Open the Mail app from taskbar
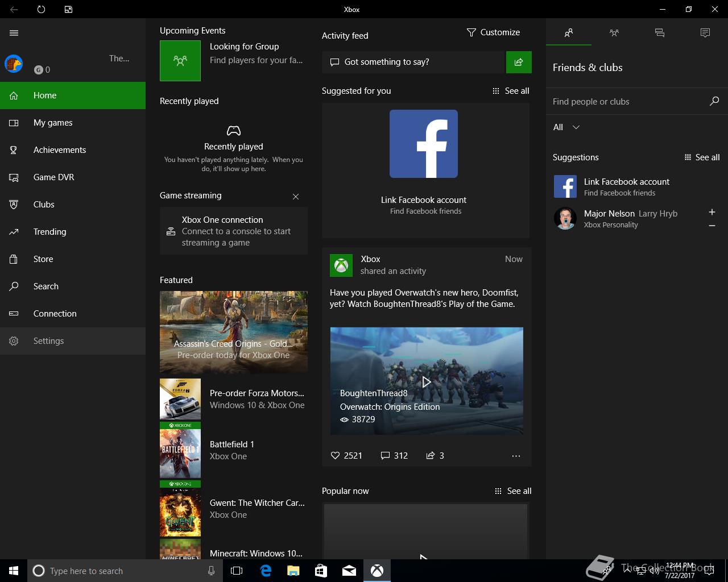Screen dimensions: 728x582 pyautogui.click(x=349, y=571)
